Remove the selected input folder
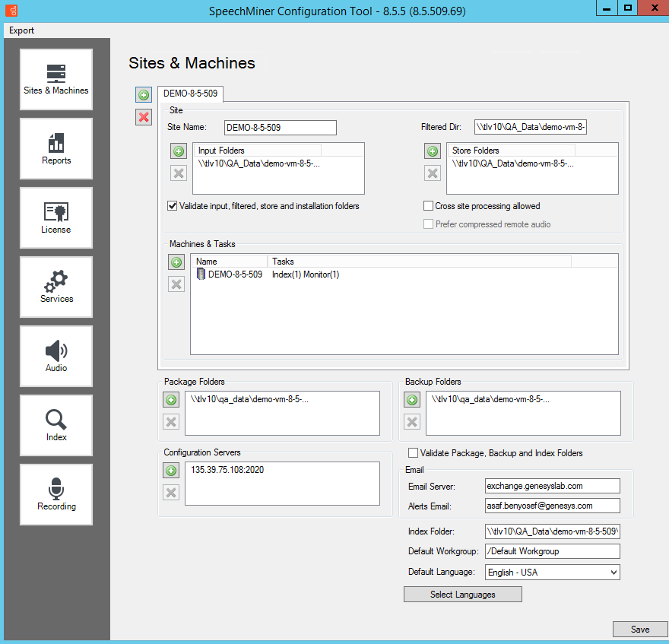 [x=179, y=173]
